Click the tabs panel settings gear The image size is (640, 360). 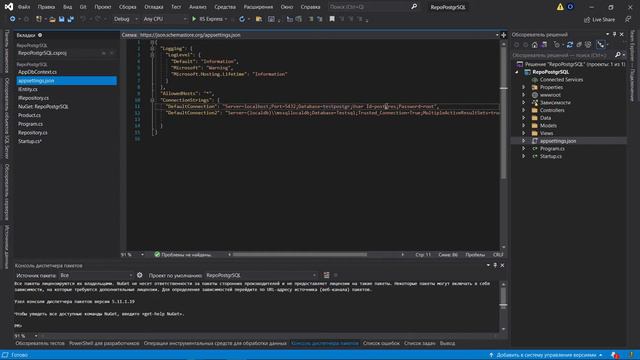[40, 35]
